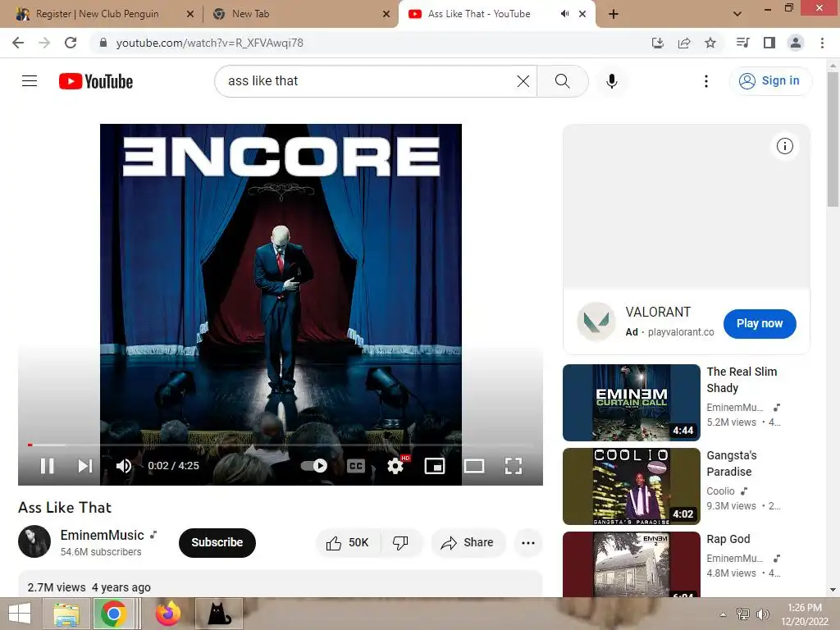
Task: Click Sign in button
Action: (770, 81)
